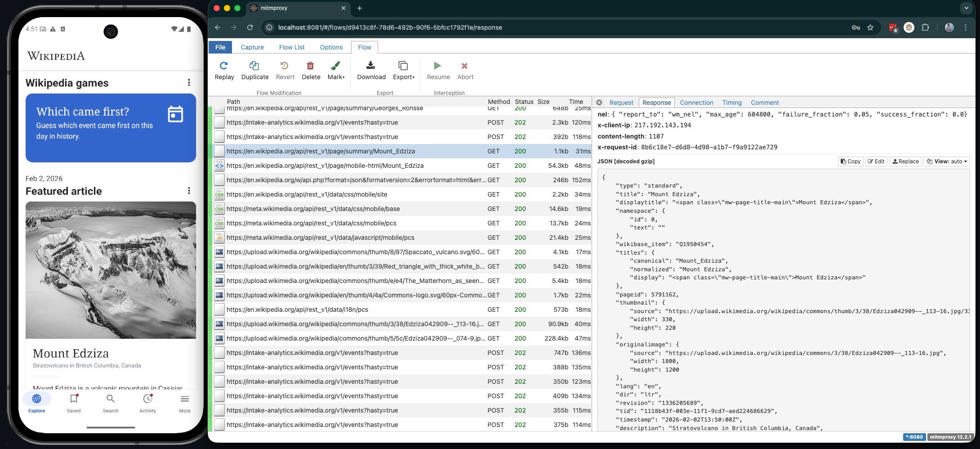
Task: Tap the Mount Edziza featured image
Action: pos(111,270)
